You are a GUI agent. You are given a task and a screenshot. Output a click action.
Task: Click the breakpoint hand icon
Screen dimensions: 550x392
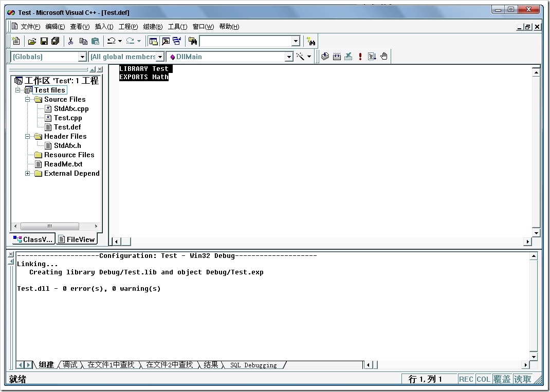tap(384, 56)
